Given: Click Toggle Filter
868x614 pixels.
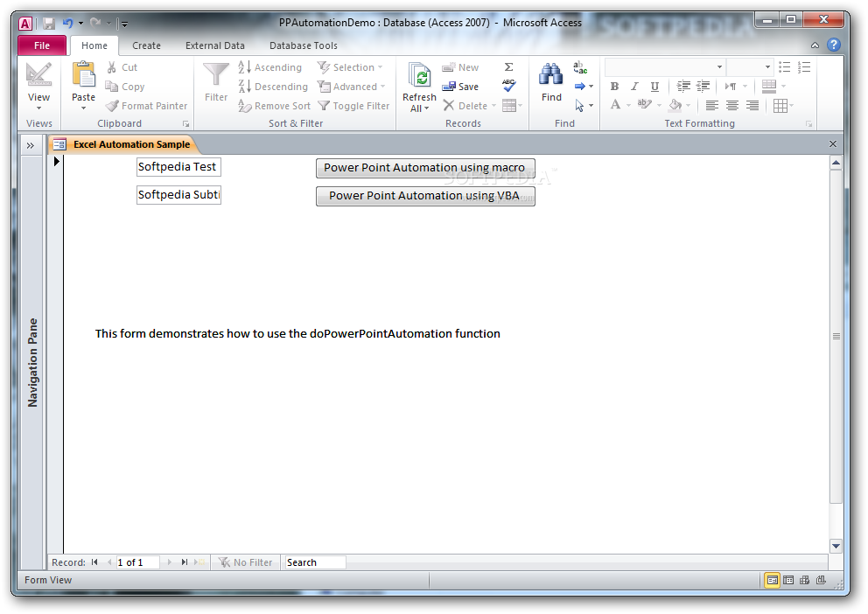Looking at the screenshot, I should coord(353,106).
